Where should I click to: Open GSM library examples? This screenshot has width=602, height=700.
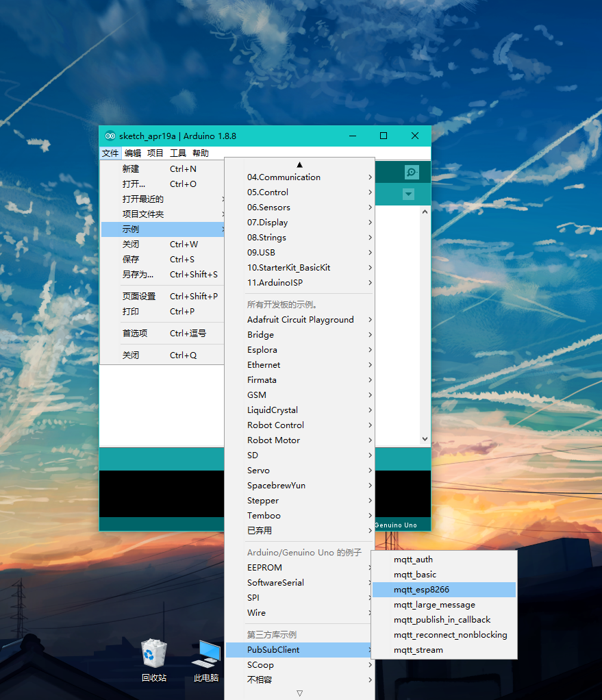point(299,395)
